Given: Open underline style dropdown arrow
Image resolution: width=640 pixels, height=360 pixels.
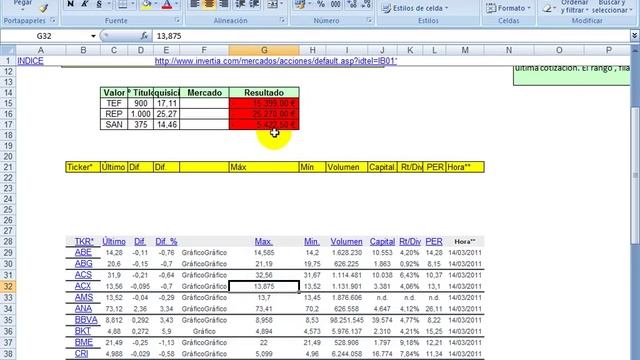Looking at the screenshot, I should (109, 4).
